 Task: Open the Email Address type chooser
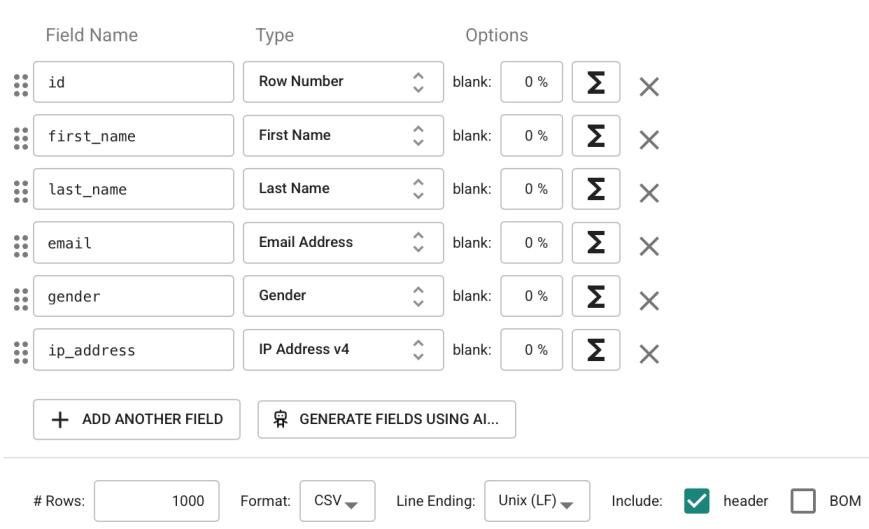[343, 243]
